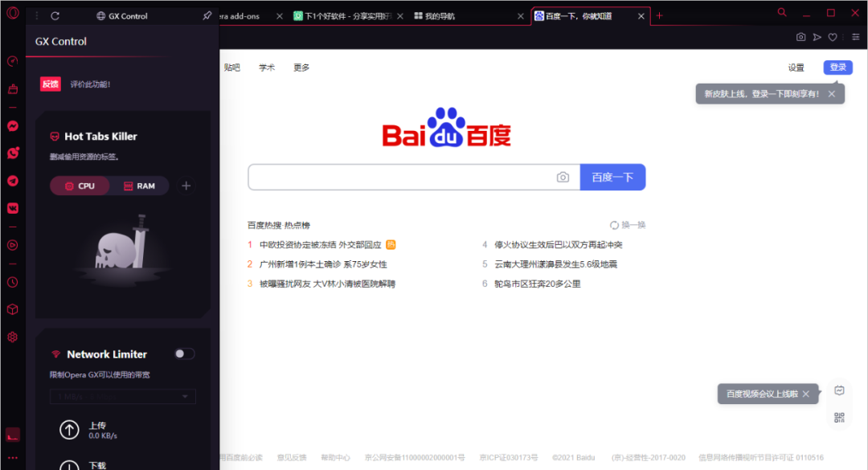Open Telegram from the sidebar
The image size is (868, 470).
point(11,181)
